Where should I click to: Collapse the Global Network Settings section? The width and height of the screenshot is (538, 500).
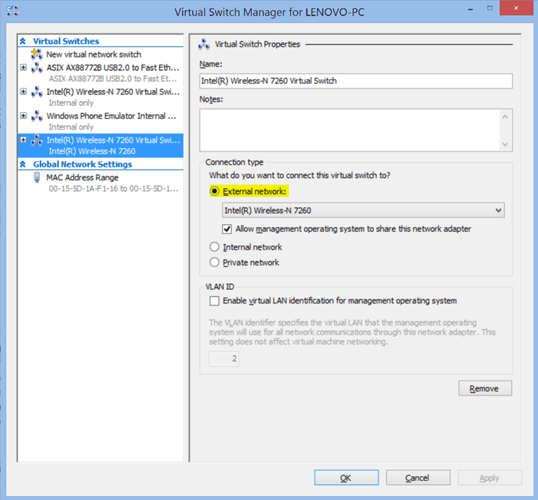click(x=23, y=164)
